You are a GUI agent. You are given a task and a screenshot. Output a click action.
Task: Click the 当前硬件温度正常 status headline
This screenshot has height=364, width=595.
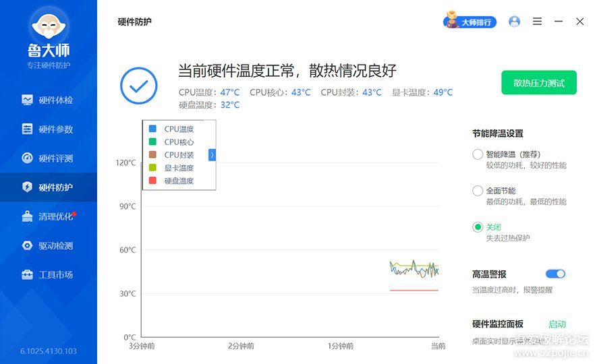click(287, 71)
